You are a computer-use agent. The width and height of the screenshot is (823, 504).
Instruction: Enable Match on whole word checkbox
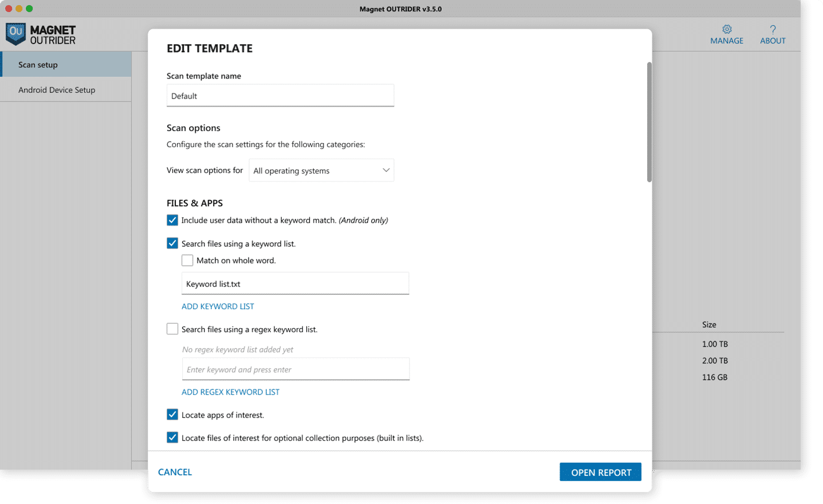(187, 261)
